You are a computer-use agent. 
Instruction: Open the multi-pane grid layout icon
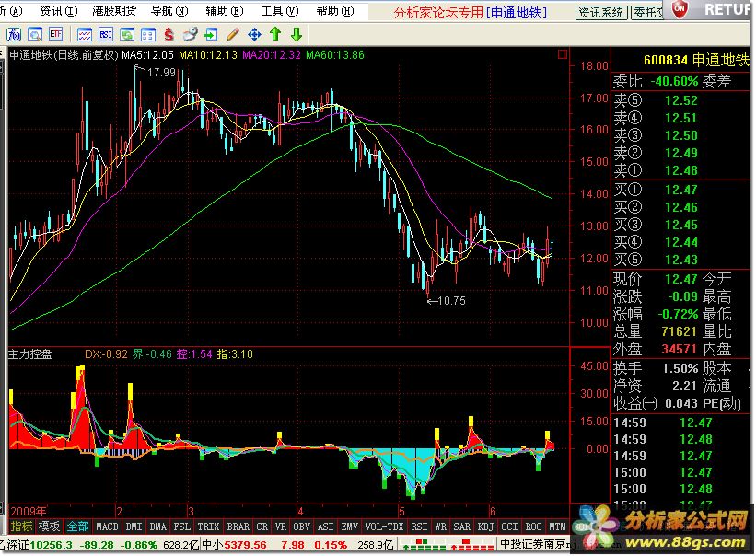tap(148, 34)
